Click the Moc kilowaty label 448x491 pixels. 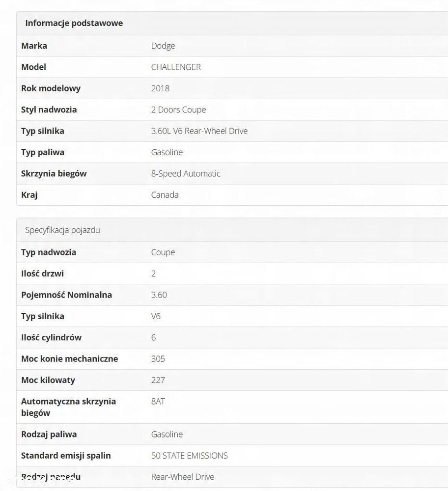tap(48, 380)
